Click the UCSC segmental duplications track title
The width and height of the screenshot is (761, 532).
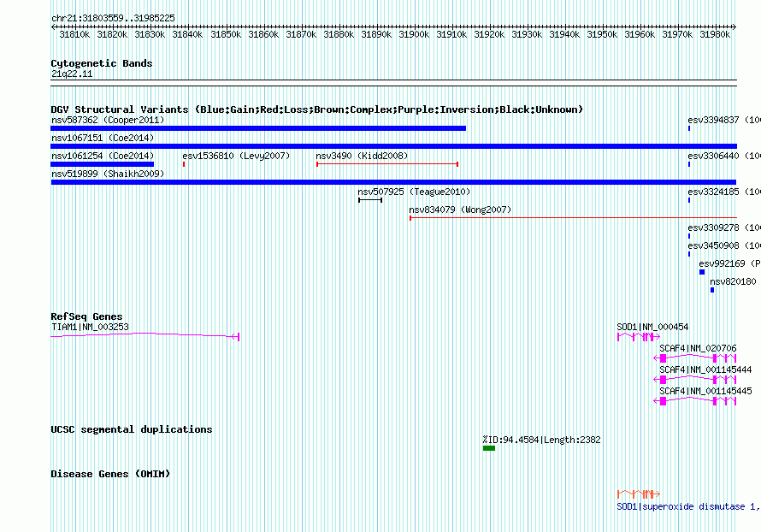[132, 429]
